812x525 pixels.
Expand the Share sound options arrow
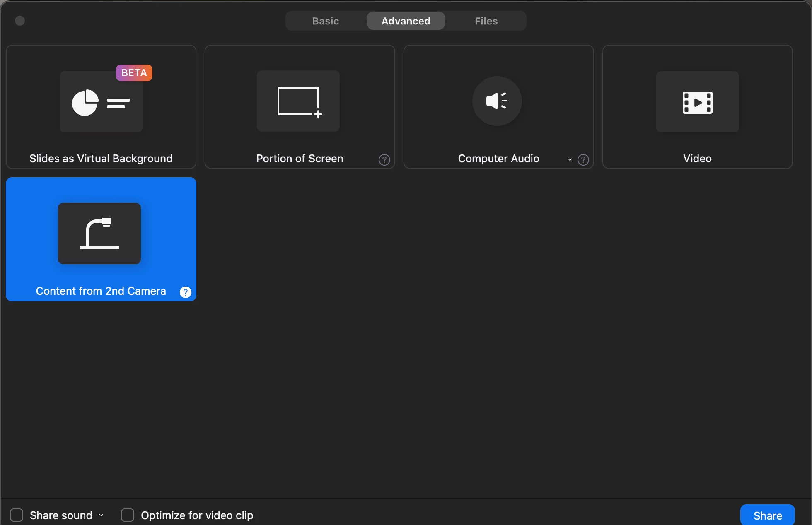[x=101, y=515]
